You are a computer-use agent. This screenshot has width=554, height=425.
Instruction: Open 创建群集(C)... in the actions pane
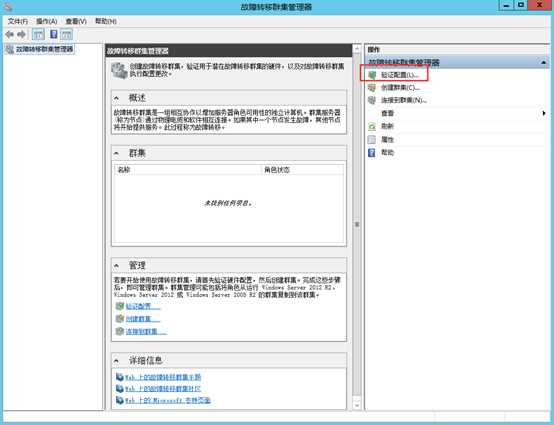(x=400, y=88)
